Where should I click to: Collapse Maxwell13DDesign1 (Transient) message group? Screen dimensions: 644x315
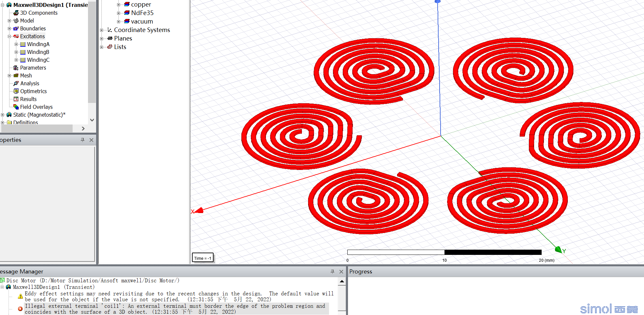[x=2, y=287]
